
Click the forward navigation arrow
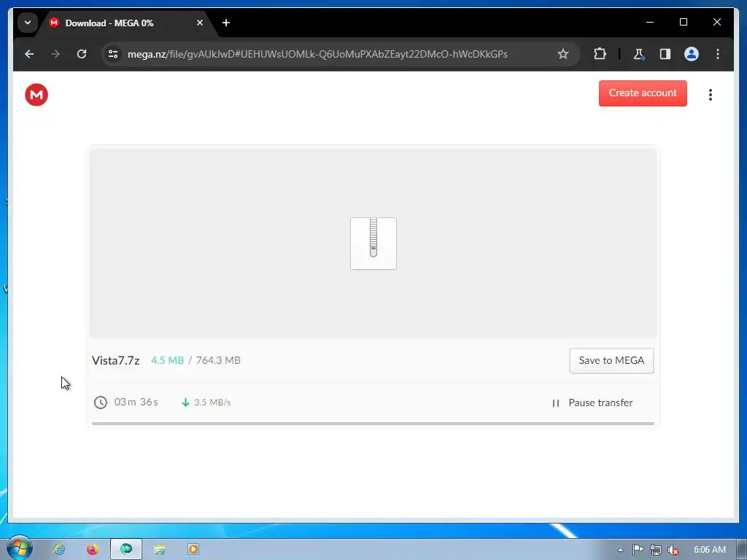click(55, 54)
